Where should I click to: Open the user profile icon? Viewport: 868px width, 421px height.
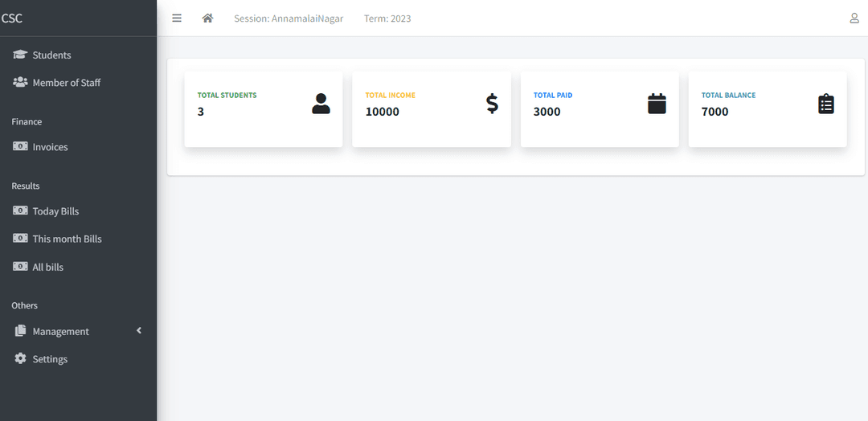[854, 18]
